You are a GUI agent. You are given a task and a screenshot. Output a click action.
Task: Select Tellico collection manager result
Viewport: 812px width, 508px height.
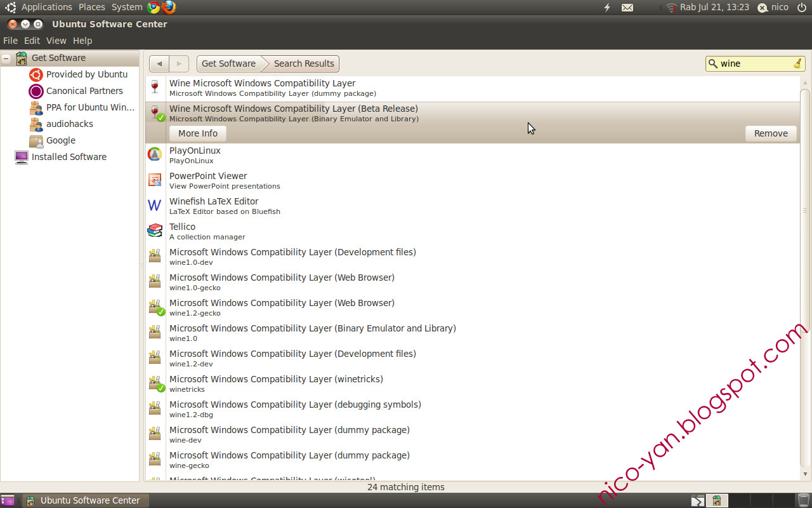(473, 231)
